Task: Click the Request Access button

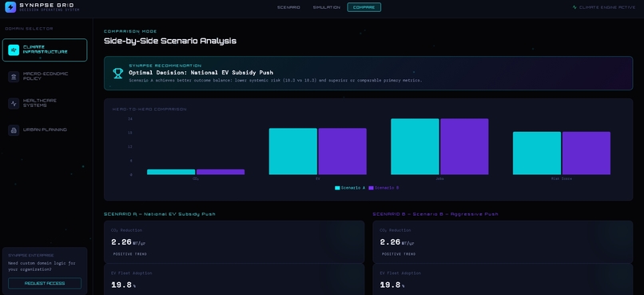Action: [x=45, y=283]
